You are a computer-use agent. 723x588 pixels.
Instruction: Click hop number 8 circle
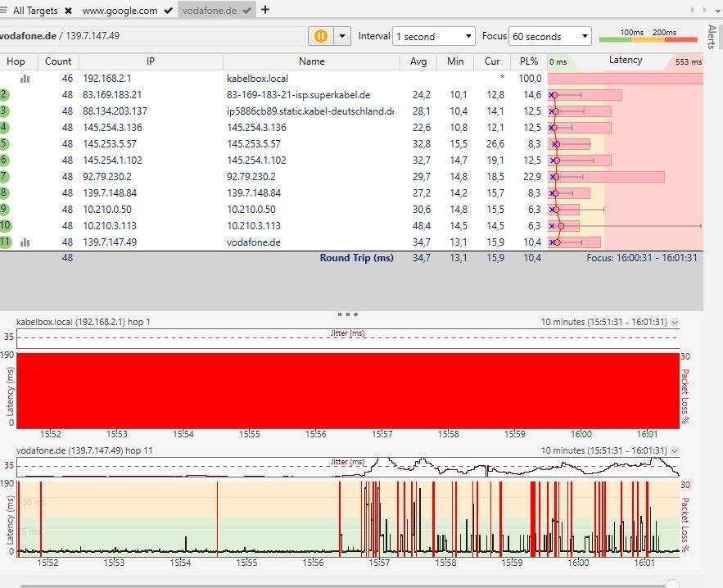pyautogui.click(x=4, y=192)
